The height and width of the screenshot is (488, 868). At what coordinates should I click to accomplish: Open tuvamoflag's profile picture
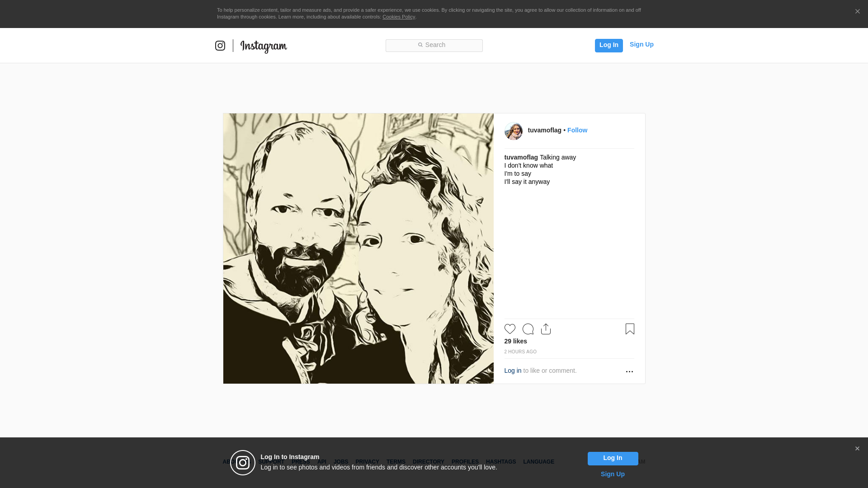coord(514,131)
